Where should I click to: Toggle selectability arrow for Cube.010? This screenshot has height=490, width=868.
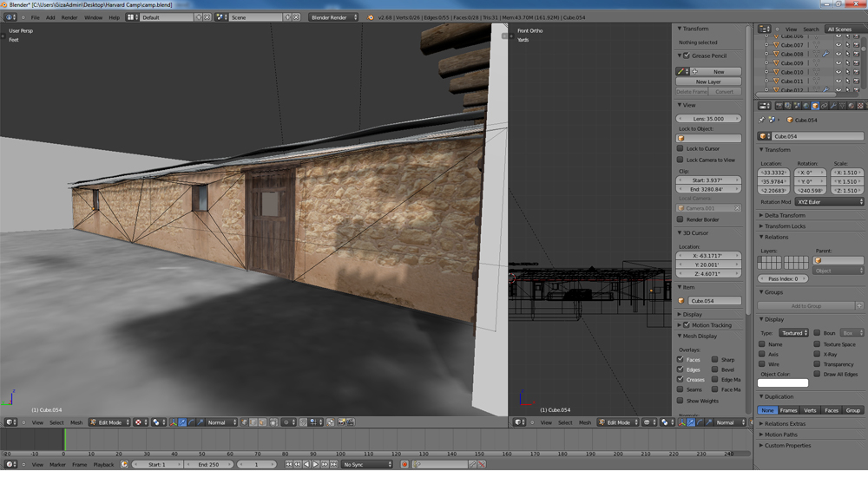point(847,72)
